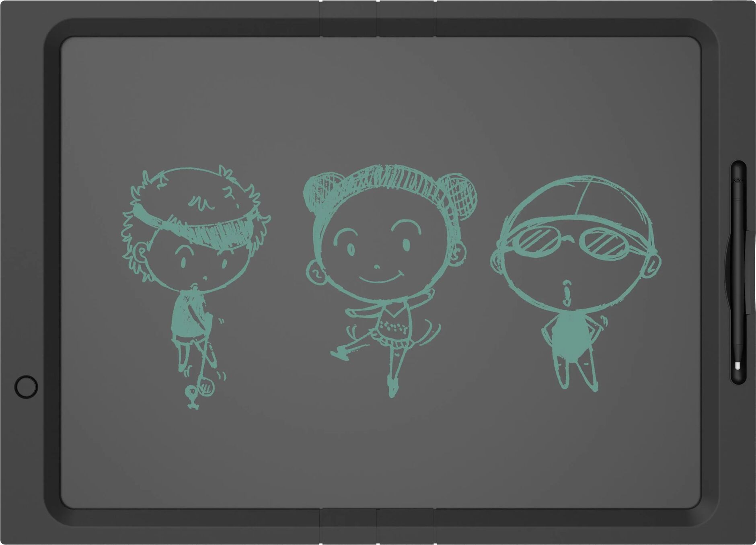Image resolution: width=756 pixels, height=545 pixels.
Task: Click the stylus pen in the right holder
Action: (x=738, y=274)
